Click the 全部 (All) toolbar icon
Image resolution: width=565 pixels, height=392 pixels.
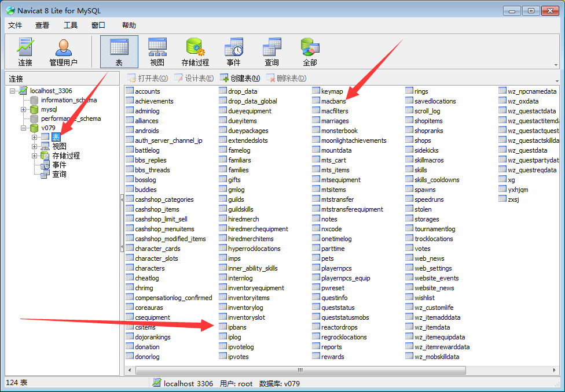click(x=310, y=51)
